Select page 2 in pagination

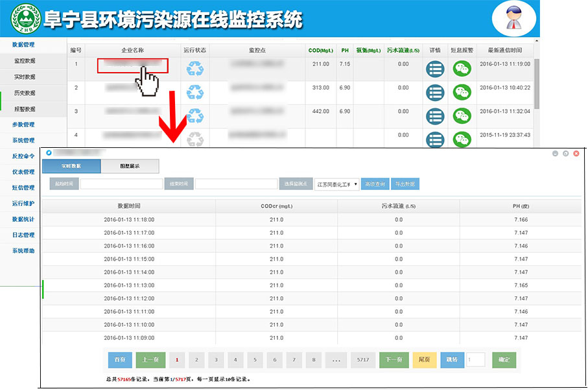[196, 360]
